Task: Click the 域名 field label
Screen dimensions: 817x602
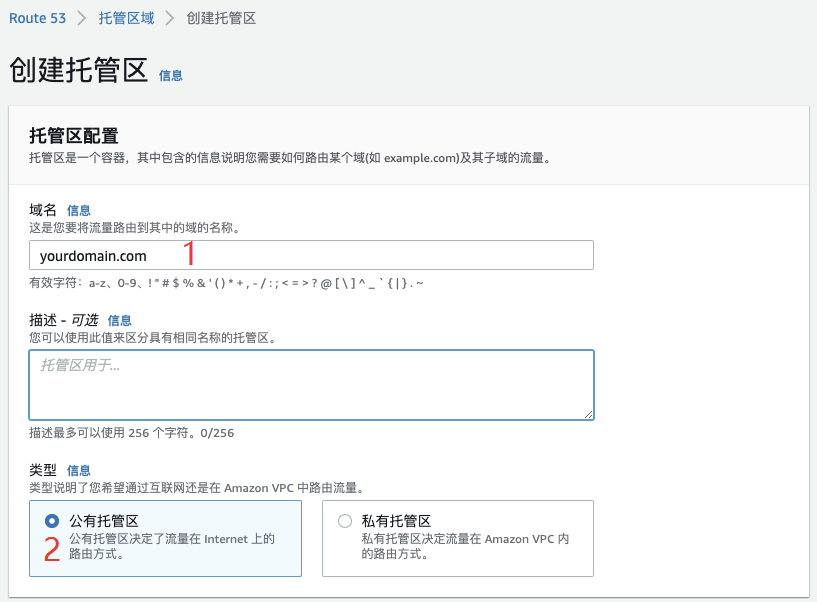Action: point(43,210)
